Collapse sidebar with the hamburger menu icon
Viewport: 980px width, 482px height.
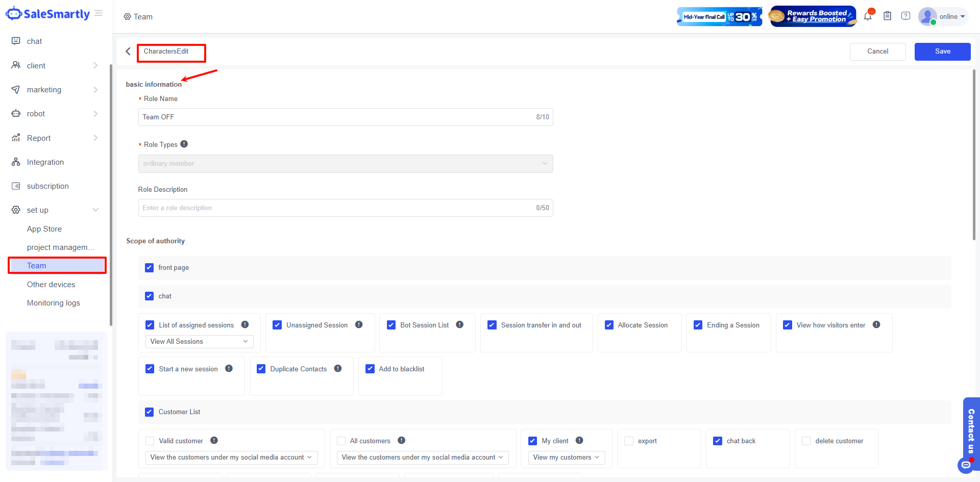[99, 13]
